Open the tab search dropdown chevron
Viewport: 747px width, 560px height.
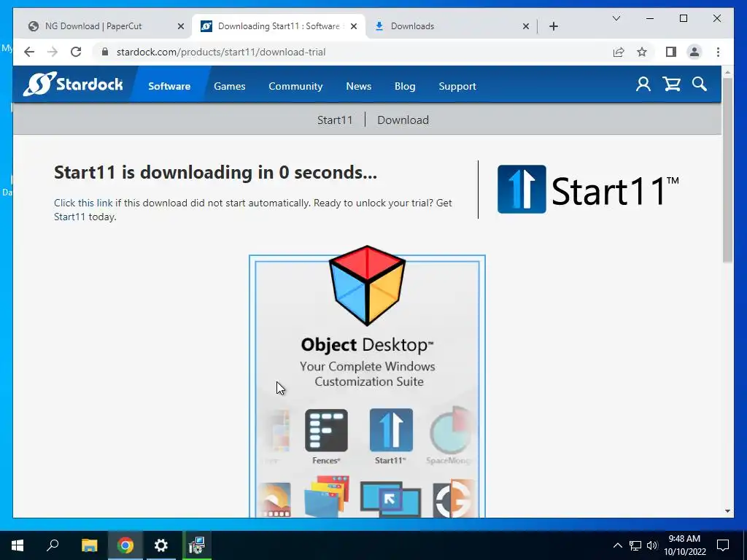click(616, 18)
